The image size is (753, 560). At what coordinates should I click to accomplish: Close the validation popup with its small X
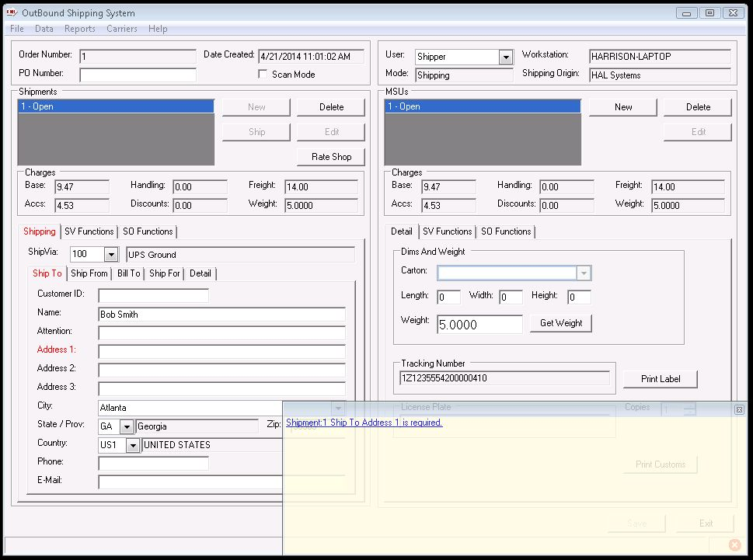point(738,409)
